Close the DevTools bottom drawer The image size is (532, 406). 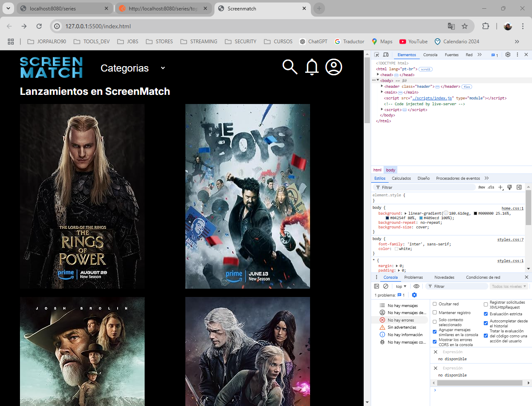[527, 277]
